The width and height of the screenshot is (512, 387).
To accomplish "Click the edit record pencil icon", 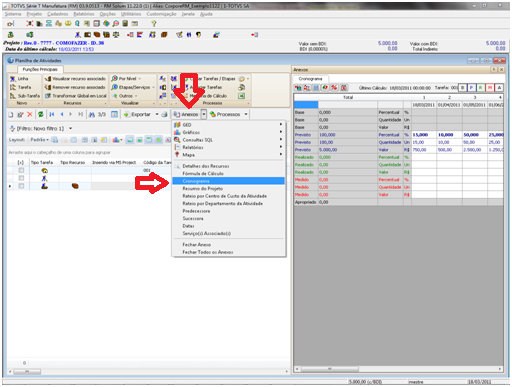I will pos(20,114).
